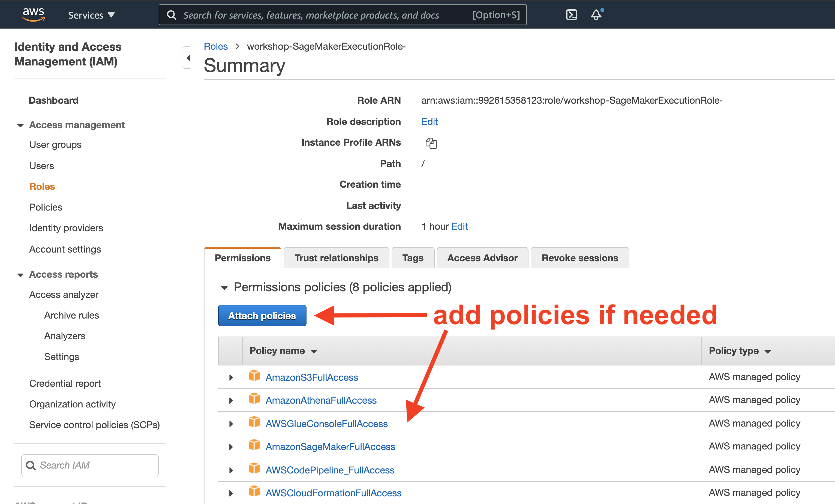Open the notifications bell icon

point(596,15)
